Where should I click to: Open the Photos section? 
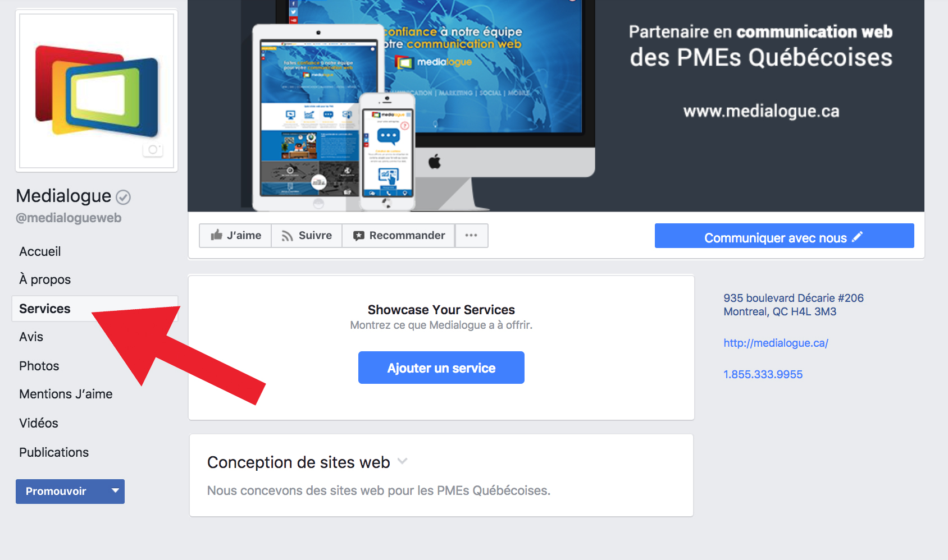(39, 366)
